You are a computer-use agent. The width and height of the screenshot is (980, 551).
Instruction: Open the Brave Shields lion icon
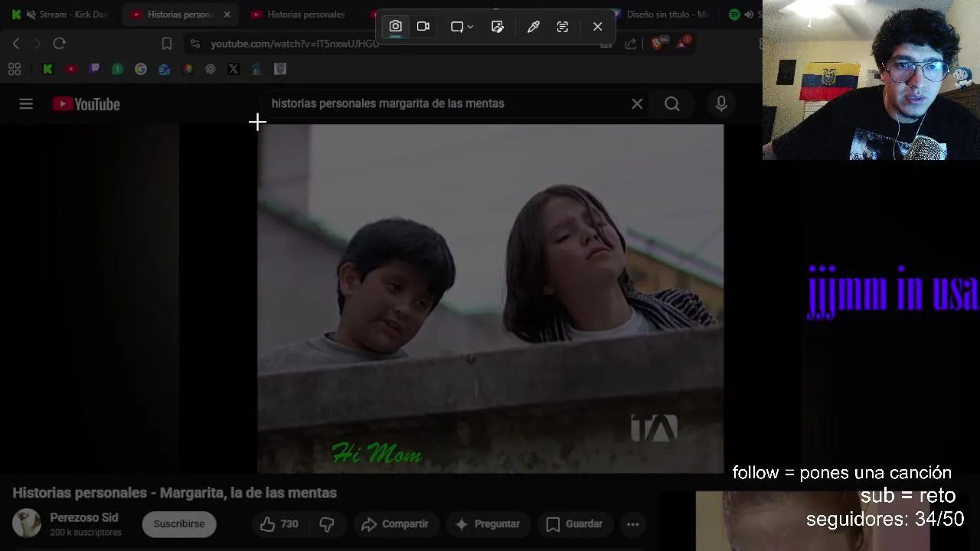658,44
